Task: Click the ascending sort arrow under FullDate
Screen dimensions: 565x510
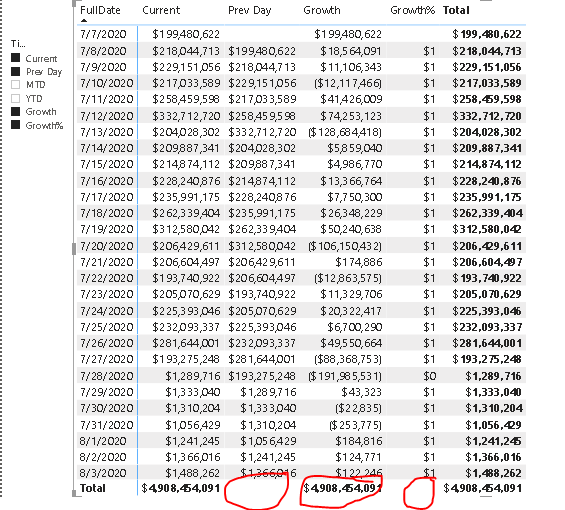Action: tap(84, 21)
